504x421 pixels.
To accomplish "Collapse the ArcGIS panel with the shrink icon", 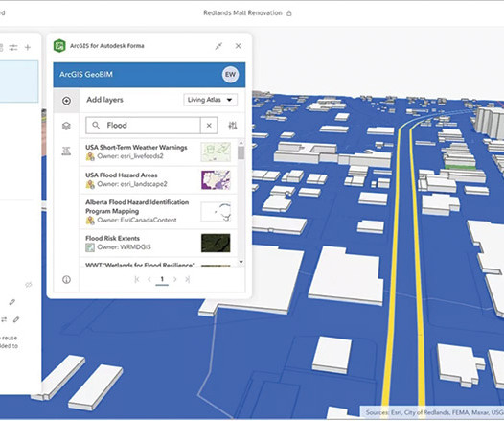I will (x=218, y=46).
